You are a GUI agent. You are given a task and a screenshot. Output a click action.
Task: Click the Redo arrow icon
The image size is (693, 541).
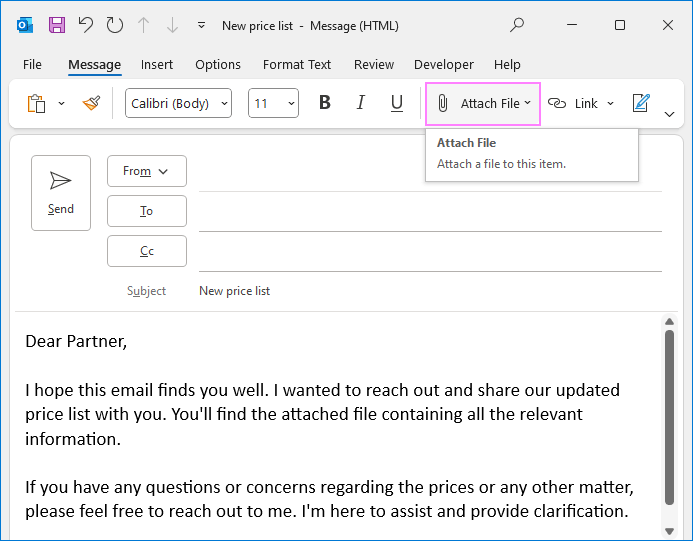tap(115, 25)
